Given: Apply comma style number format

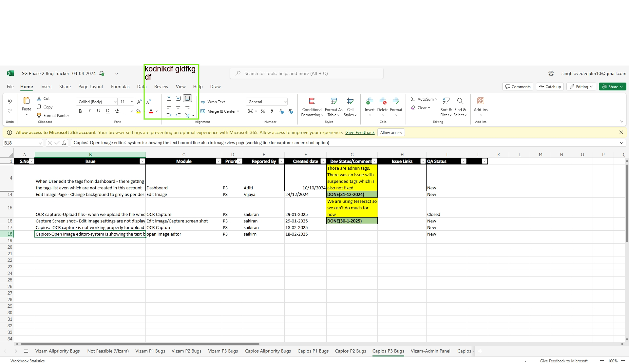Looking at the screenshot, I should (272, 111).
